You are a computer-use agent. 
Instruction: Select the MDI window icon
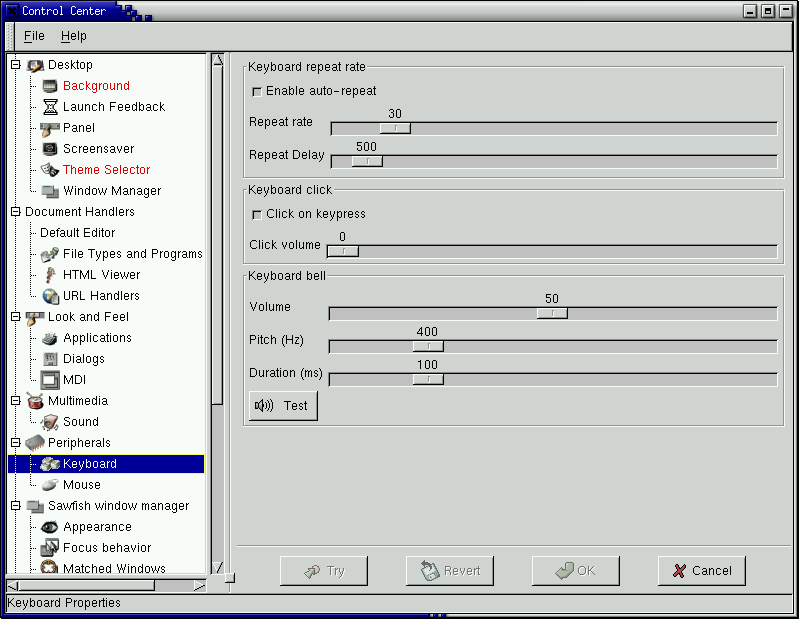click(x=50, y=380)
